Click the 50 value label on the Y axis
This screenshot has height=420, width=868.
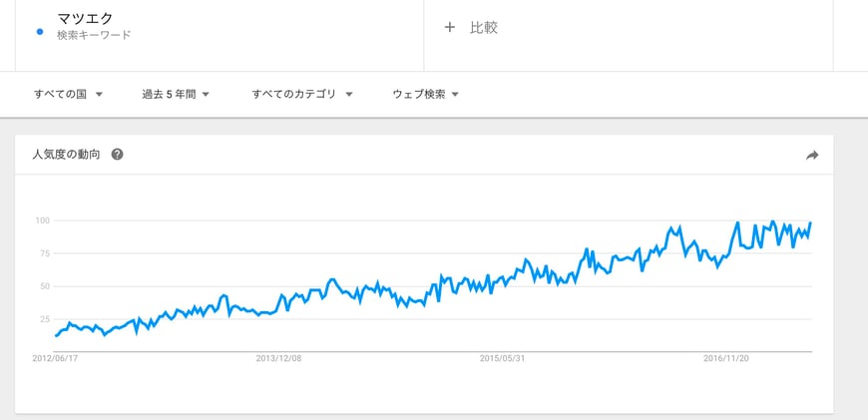tap(44, 286)
